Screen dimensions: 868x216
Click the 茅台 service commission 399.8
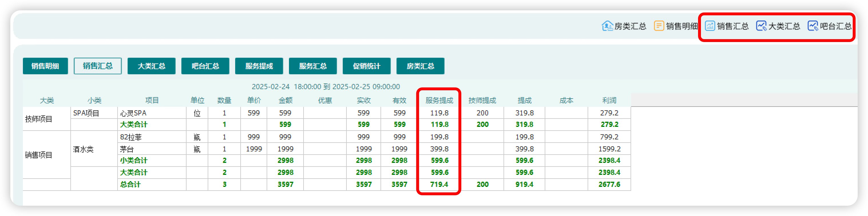pos(439,149)
